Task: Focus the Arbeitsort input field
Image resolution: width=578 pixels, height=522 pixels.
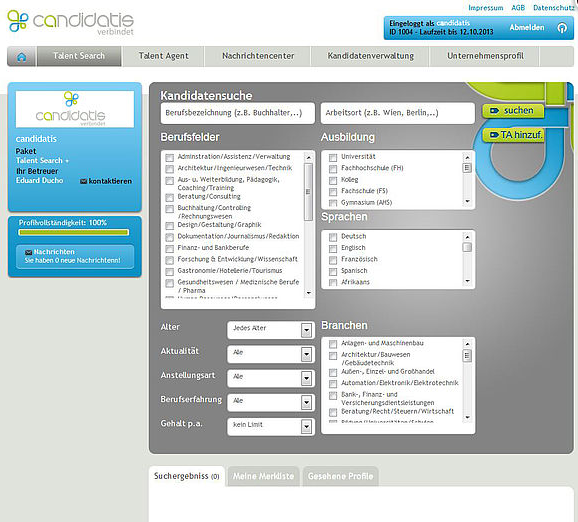Action: pos(398,113)
